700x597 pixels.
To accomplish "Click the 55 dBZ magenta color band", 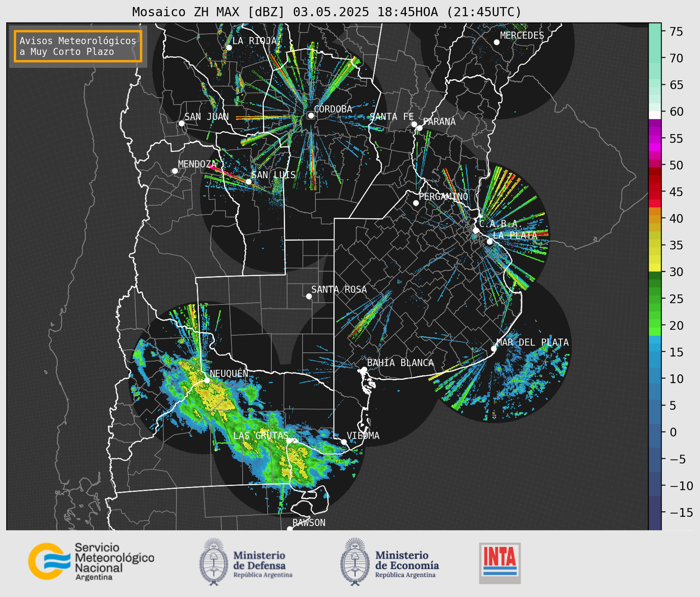I will 655,138.
